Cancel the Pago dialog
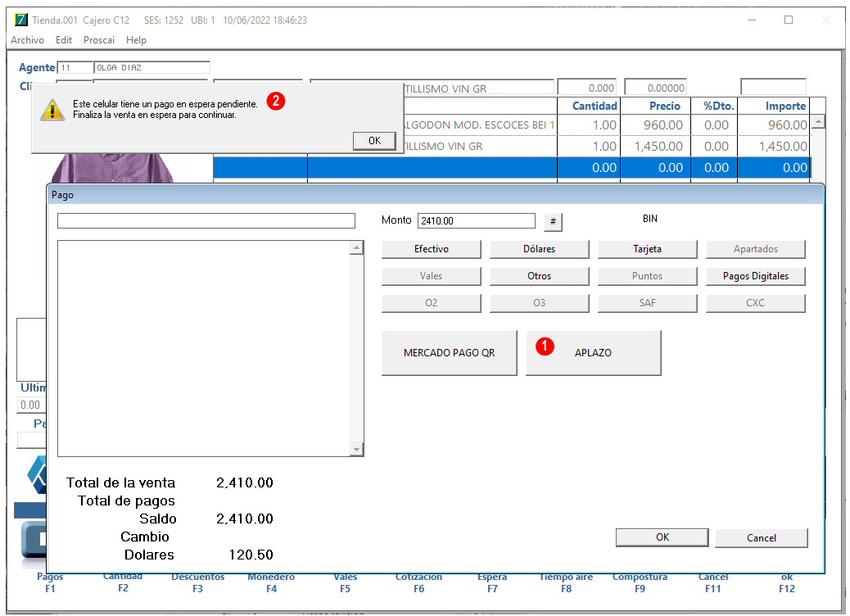Screen dimensions: 850x616 click(761, 538)
